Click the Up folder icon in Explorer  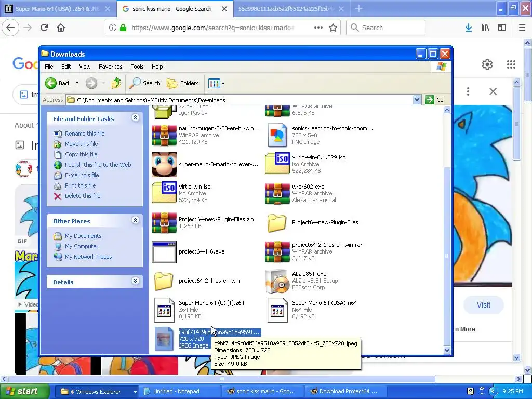[116, 83]
